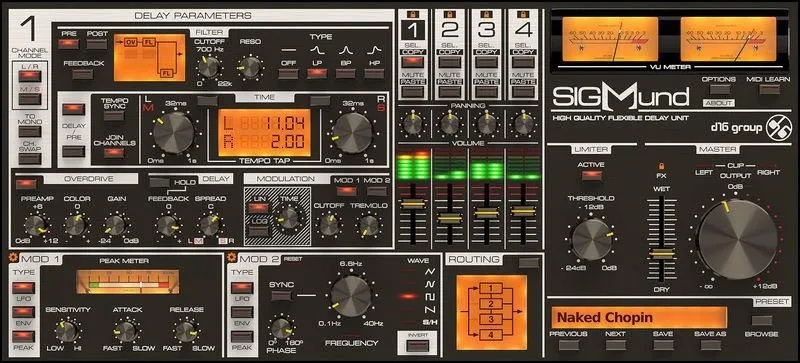Toggle the overdrive on/off switch
The image size is (800, 363).
(26, 184)
